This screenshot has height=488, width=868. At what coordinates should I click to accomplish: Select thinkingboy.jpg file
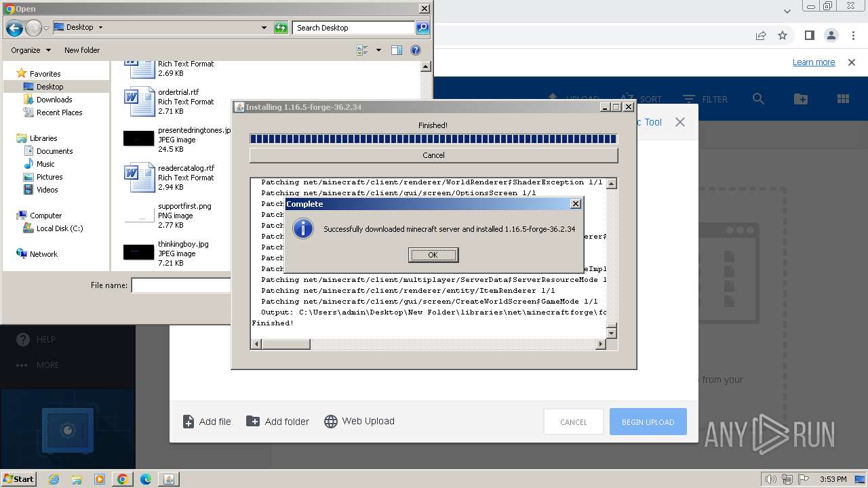pos(167,253)
